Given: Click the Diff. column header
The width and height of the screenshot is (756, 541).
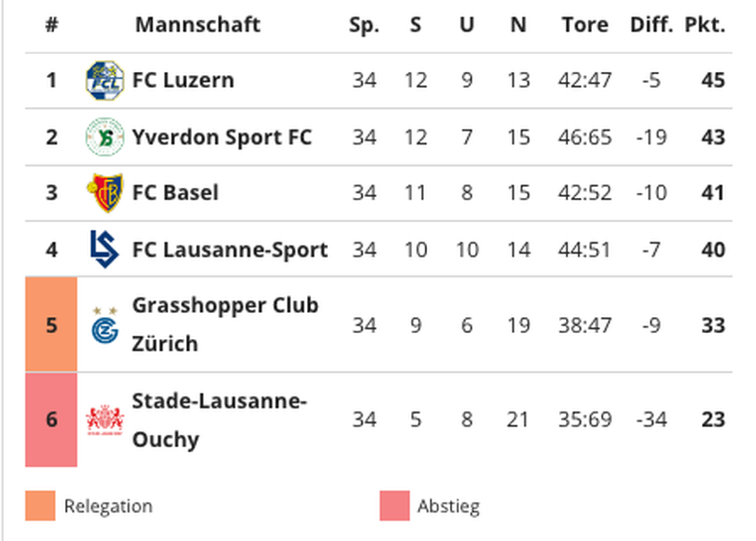Looking at the screenshot, I should (x=651, y=25).
